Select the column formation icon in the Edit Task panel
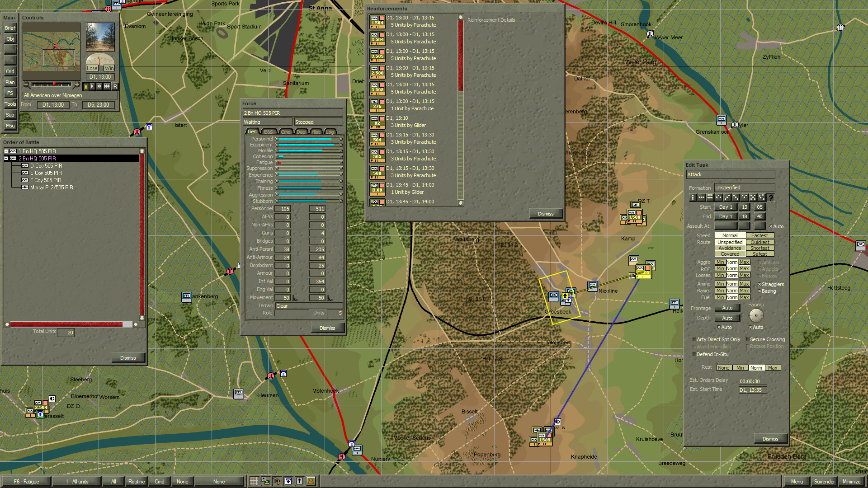The width and height of the screenshot is (868, 488). pyautogui.click(x=693, y=197)
